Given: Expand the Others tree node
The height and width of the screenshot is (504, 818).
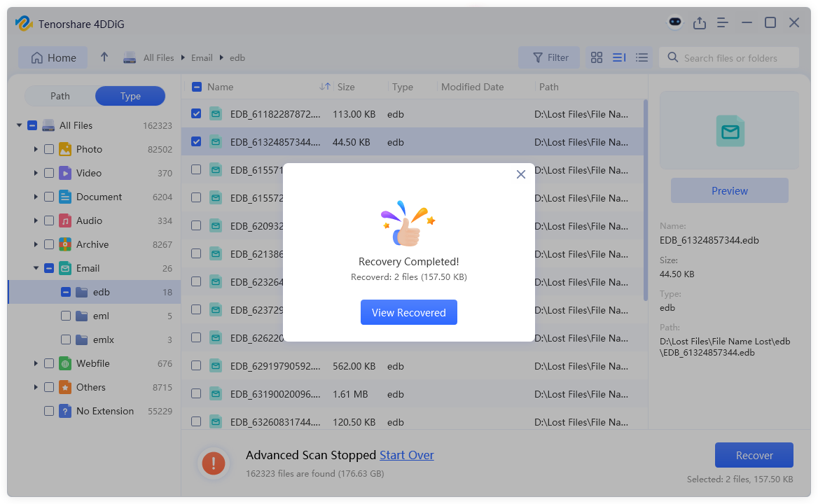Looking at the screenshot, I should tap(36, 387).
